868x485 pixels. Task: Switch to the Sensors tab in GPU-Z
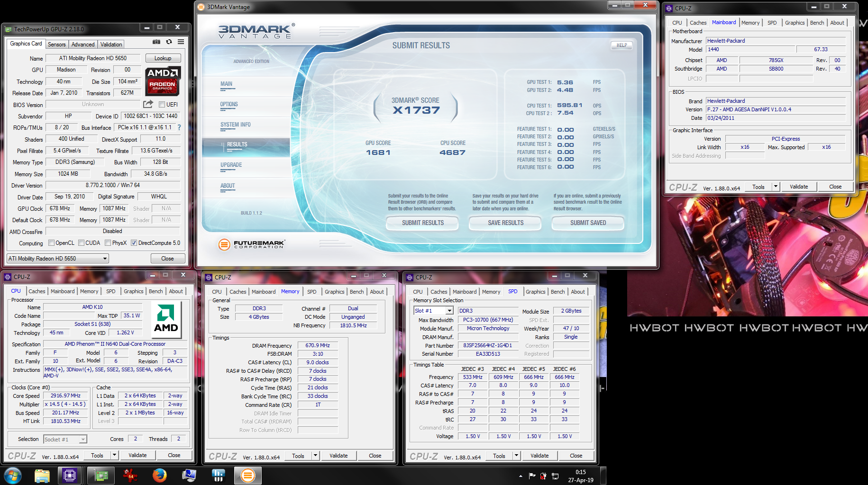(x=57, y=45)
